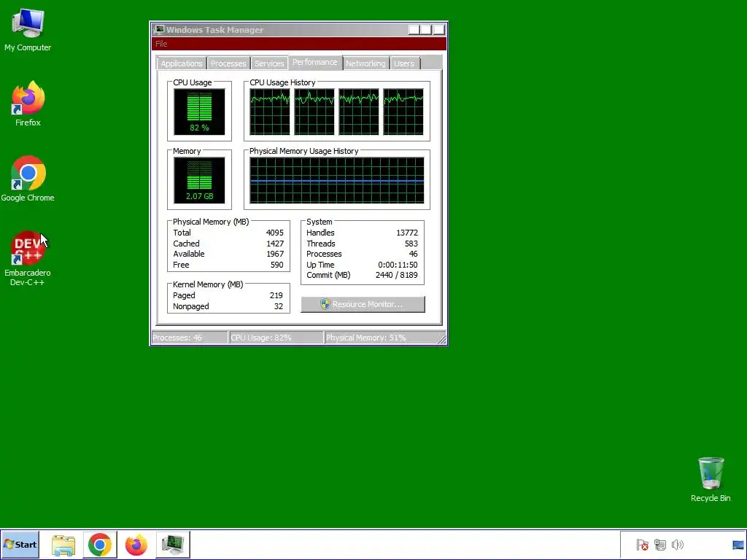Select Embarcadero Dev-C++ desktop icon

(28, 259)
